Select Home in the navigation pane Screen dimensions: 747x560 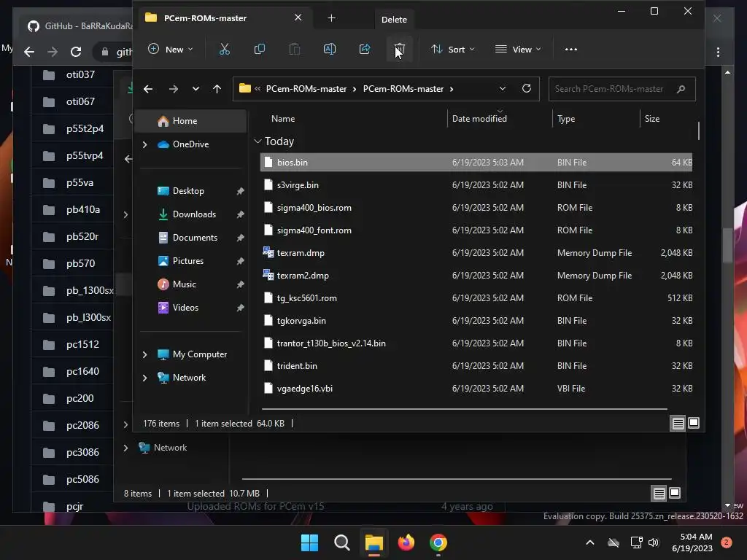coord(192,121)
